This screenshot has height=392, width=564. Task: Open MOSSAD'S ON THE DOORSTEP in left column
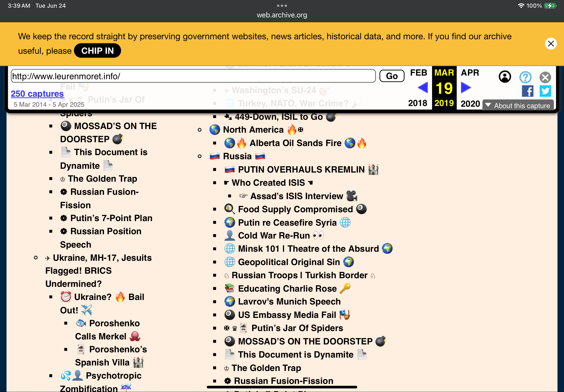tap(108, 133)
